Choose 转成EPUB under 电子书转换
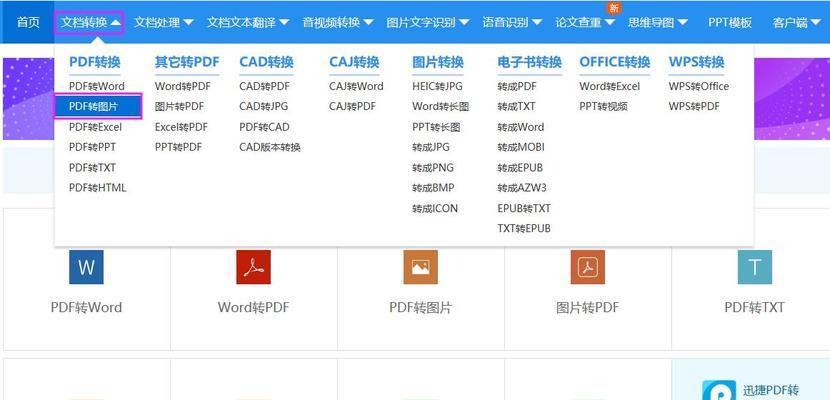This screenshot has width=830, height=400. [x=520, y=168]
